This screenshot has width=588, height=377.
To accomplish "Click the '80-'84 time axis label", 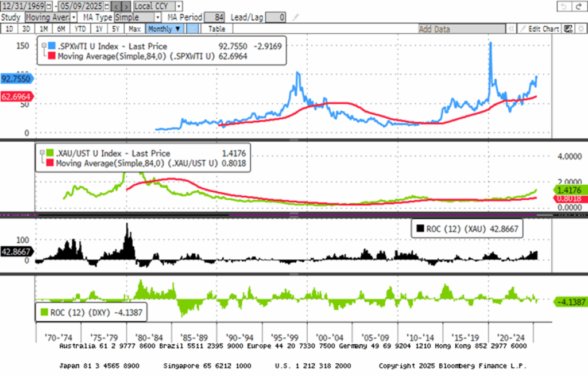I will tap(149, 337).
